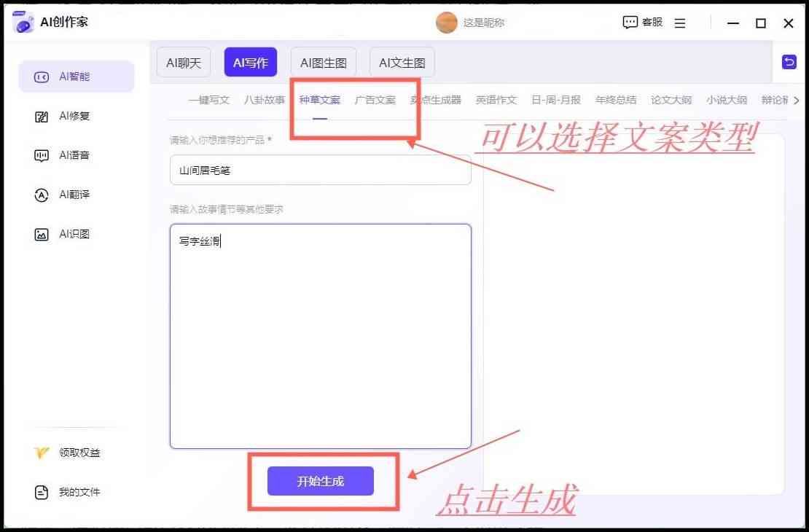Select the 论文大纲 writing type
This screenshot has width=809, height=532.
[671, 100]
